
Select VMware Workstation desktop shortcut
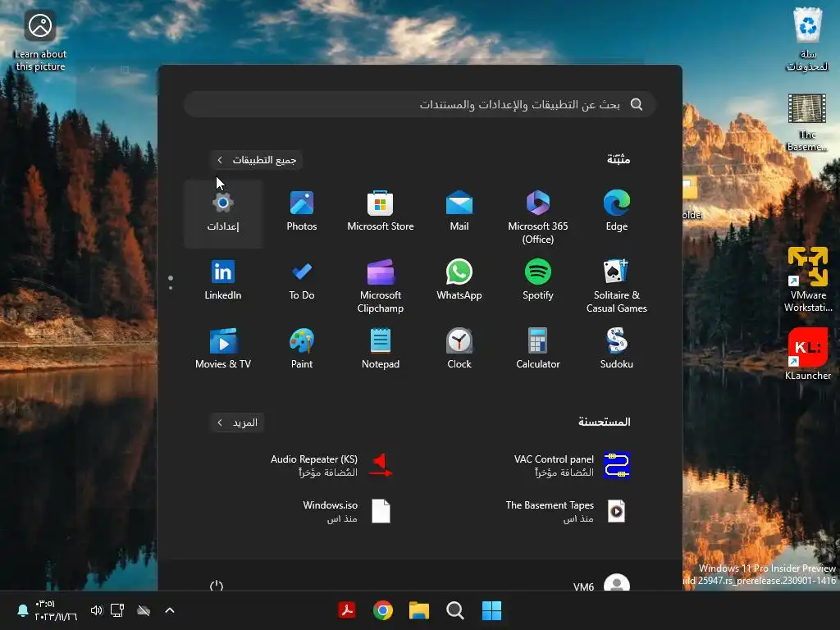pos(808,279)
